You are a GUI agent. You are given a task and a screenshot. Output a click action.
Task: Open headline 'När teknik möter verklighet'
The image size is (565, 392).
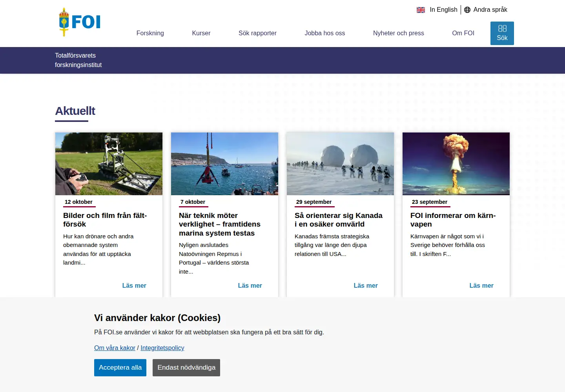[x=220, y=224]
